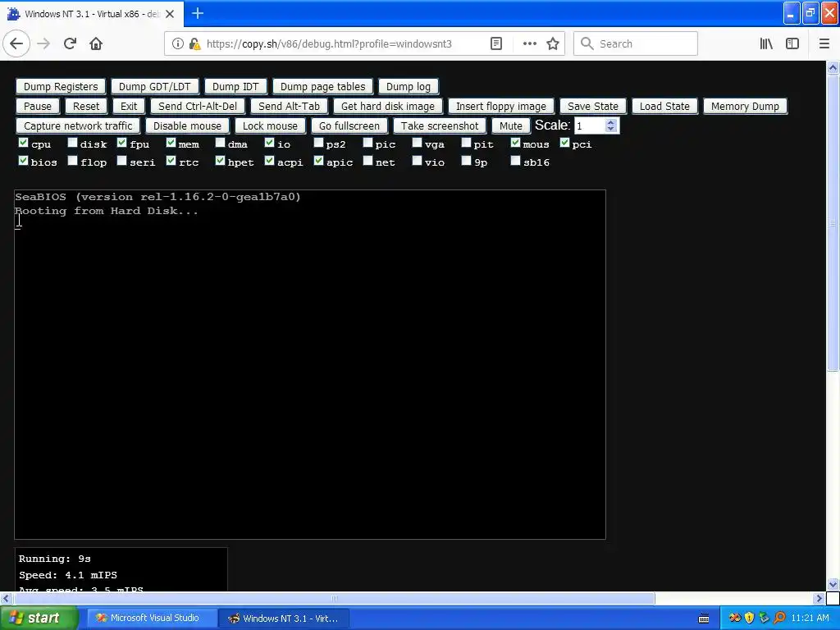Focus the browser Search box
Image resolution: width=840 pixels, height=630 pixels.
636,43
